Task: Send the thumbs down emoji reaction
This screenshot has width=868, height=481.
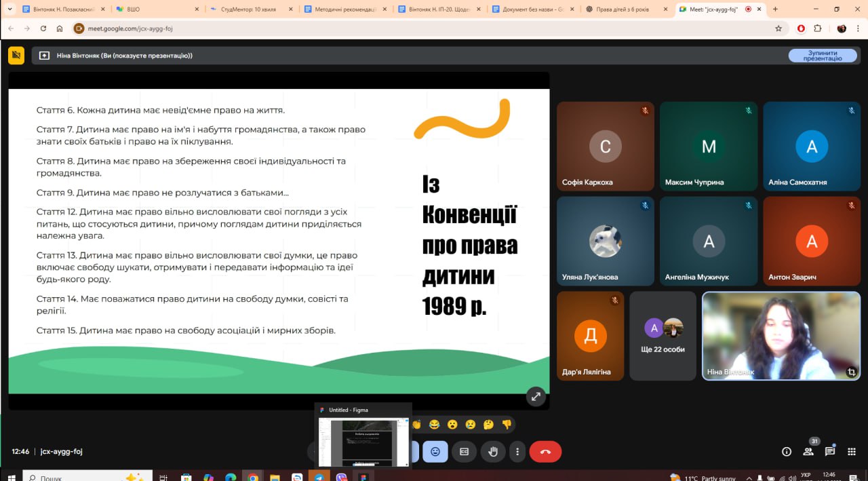Action: point(506,425)
